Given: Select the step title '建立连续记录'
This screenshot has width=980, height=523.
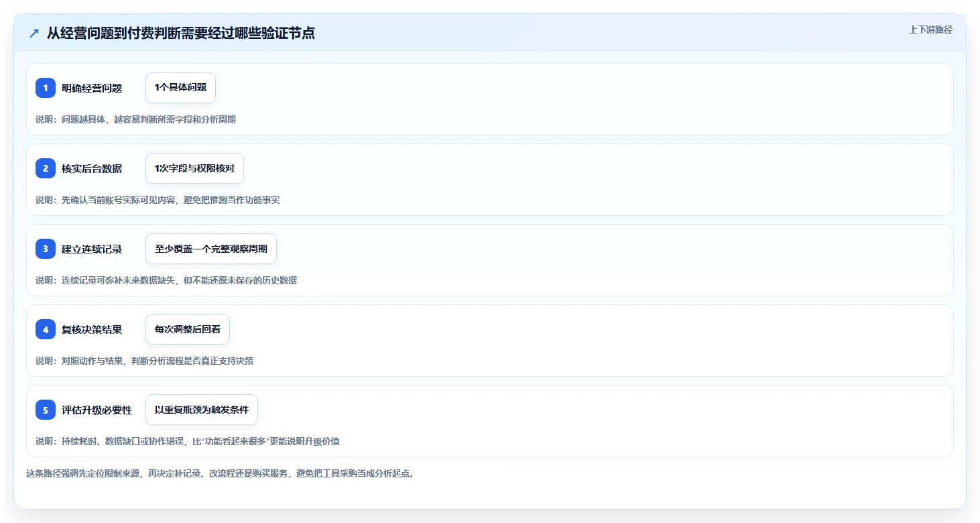Looking at the screenshot, I should pos(92,249).
